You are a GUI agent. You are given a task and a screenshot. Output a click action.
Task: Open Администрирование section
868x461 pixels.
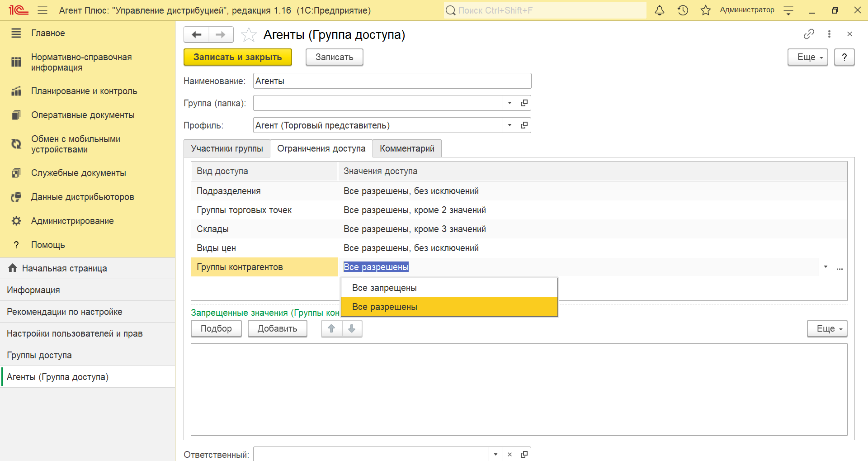pyautogui.click(x=72, y=221)
